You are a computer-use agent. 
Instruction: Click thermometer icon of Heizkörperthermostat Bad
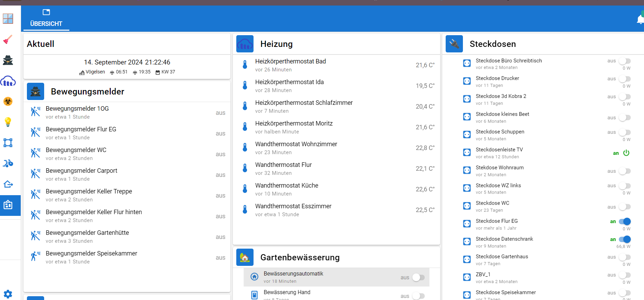click(245, 64)
